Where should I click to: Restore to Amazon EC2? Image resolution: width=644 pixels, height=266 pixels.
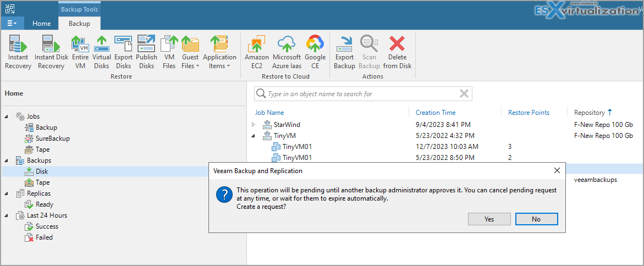pos(256,52)
